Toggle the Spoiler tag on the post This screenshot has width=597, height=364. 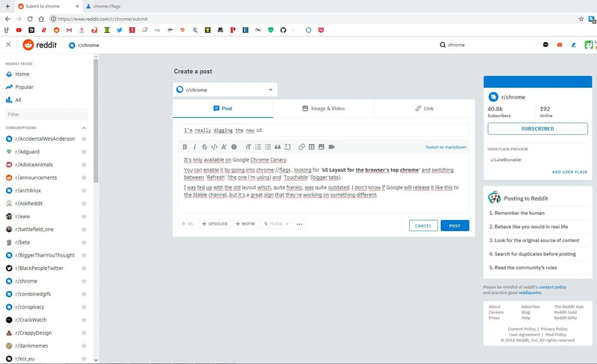pos(215,224)
